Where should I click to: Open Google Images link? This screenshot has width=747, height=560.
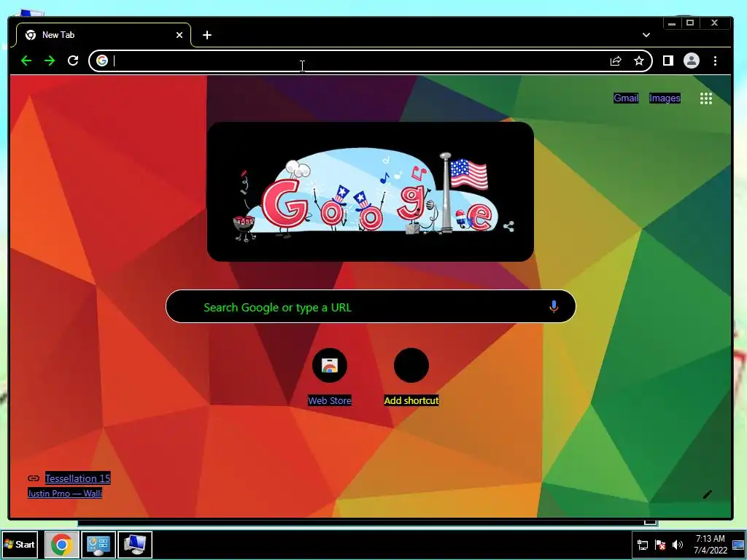coord(665,98)
